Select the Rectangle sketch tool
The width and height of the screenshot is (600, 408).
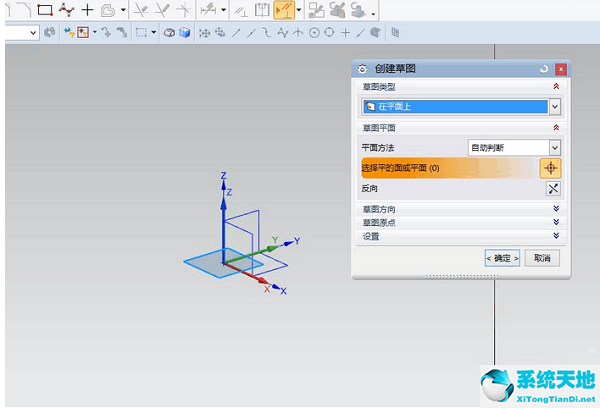point(45,10)
